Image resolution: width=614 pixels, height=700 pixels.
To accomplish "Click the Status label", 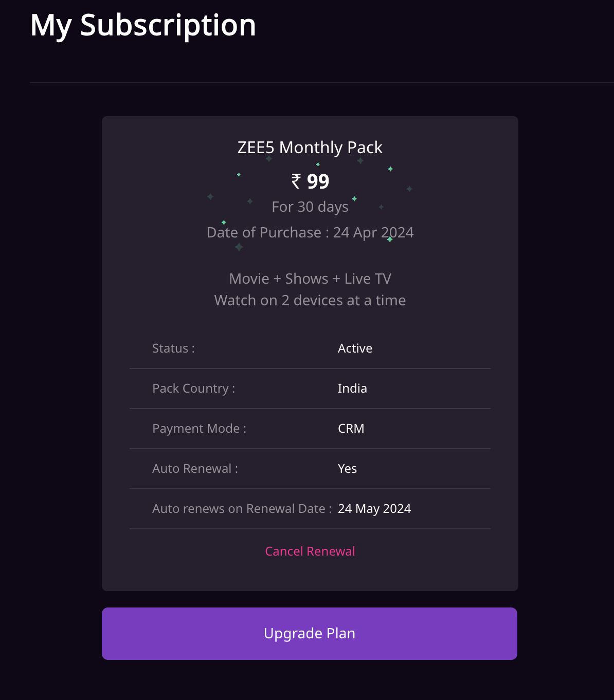I will click(x=173, y=348).
